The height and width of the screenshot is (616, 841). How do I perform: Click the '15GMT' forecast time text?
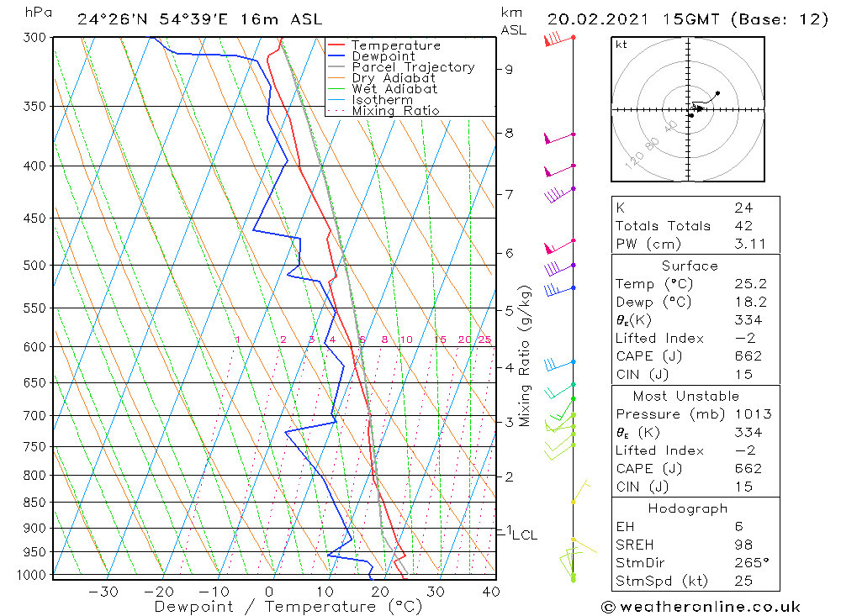tap(690, 20)
